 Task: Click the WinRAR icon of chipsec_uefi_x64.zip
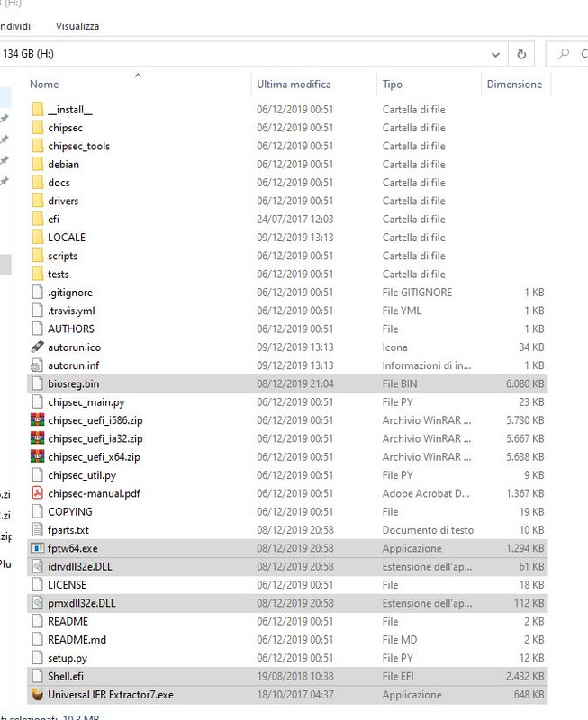(37, 456)
